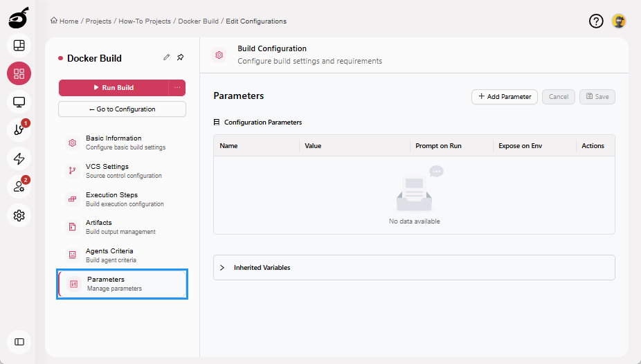The height and width of the screenshot is (364, 641).
Task: Go to Home breadcrumb link
Action: pyautogui.click(x=69, y=21)
